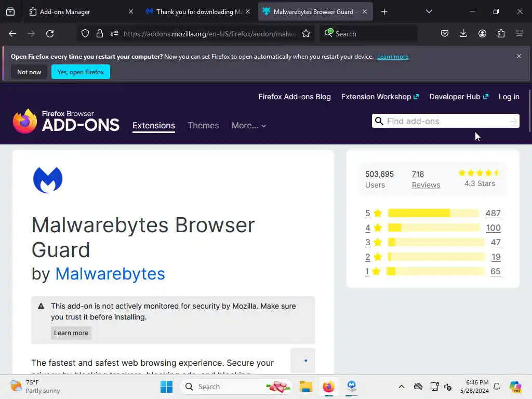Viewport: 532px width, 399px height.
Task: Click the browser URL address bar
Action: (209, 34)
